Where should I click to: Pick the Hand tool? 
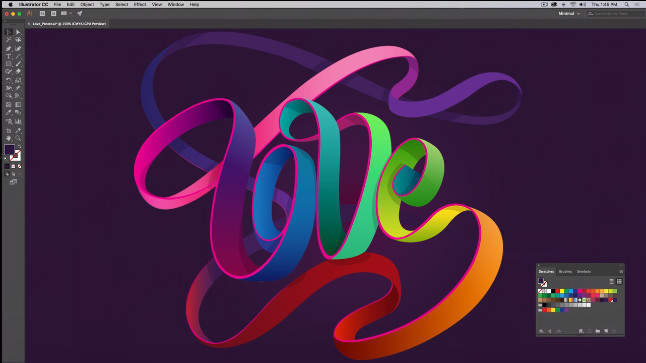point(8,138)
